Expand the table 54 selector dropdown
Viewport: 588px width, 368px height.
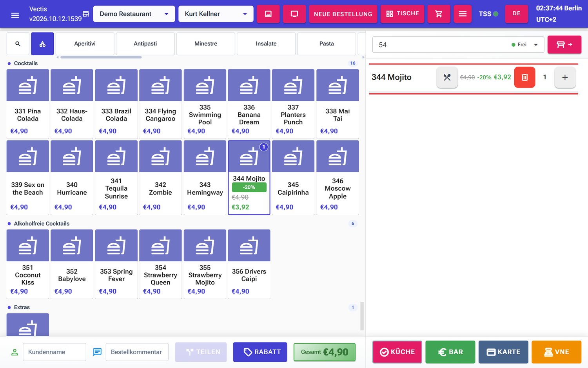coord(458,45)
